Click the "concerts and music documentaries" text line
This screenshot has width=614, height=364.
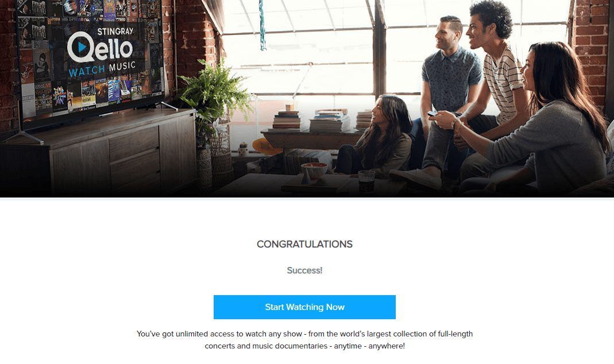304,346
